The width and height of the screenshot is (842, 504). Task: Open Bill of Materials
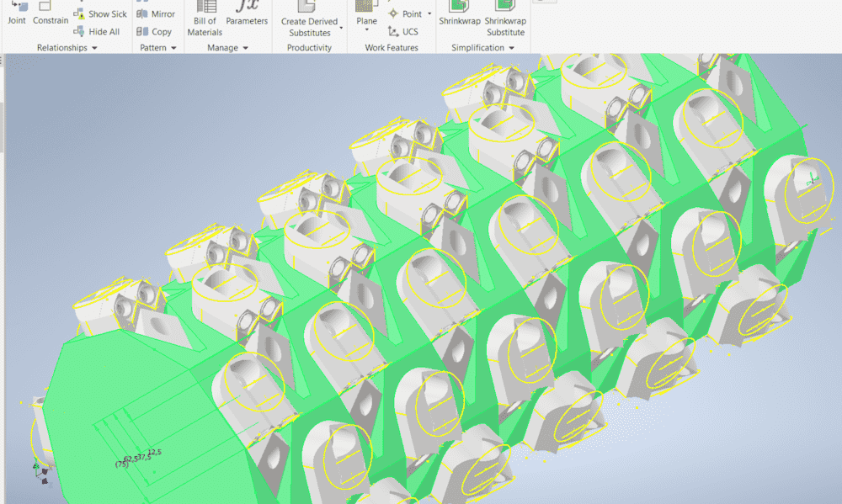pos(205,20)
